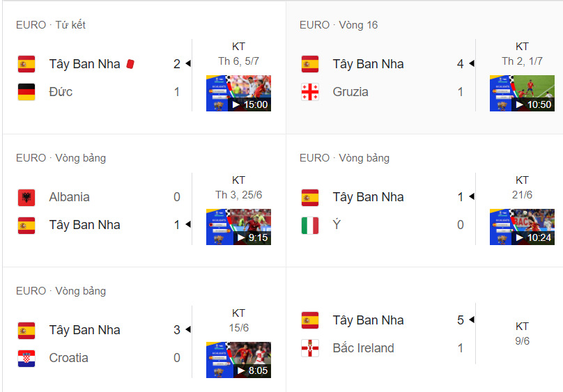Screen dimensions: 563x392
Task: Play the 15:00 highlight video for Spain vs Đức
Action: click(x=238, y=93)
